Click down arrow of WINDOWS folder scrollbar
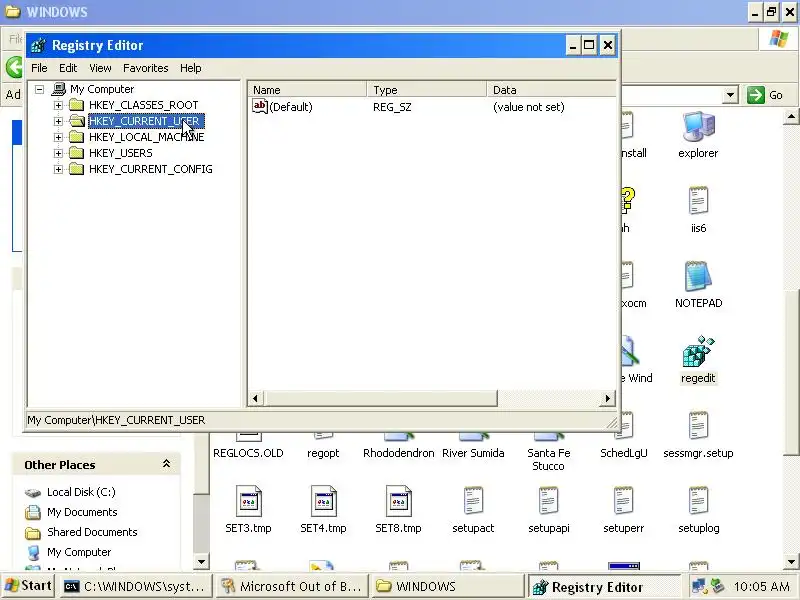 791,562
